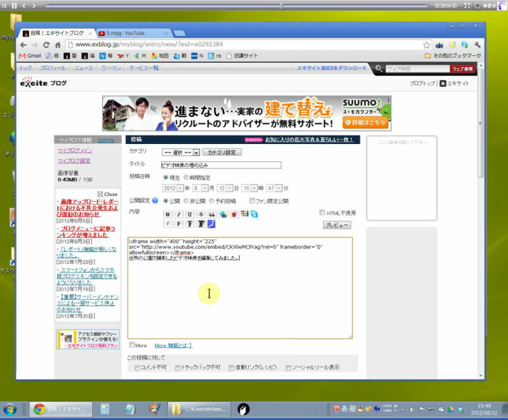
Task: Open the プロフィール menu item
Action: [x=53, y=68]
